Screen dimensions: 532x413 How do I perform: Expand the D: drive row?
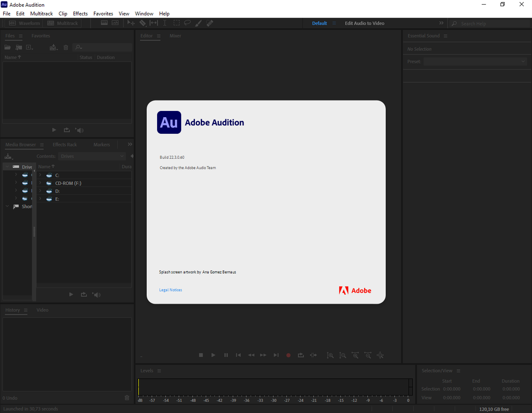coord(40,190)
